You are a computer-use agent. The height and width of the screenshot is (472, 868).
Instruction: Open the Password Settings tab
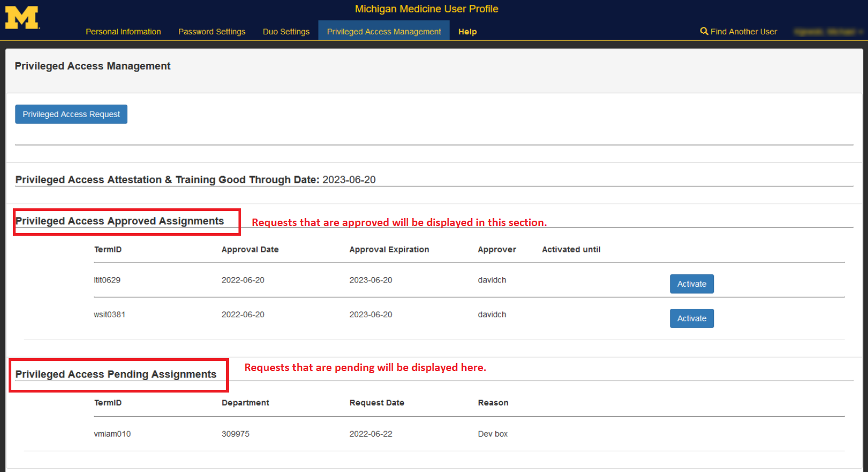pos(212,32)
